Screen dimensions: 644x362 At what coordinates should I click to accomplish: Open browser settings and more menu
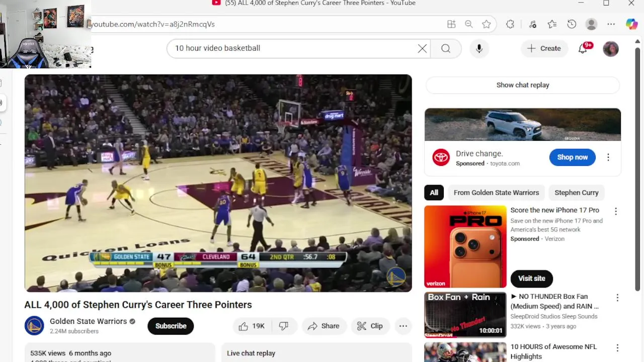611,24
